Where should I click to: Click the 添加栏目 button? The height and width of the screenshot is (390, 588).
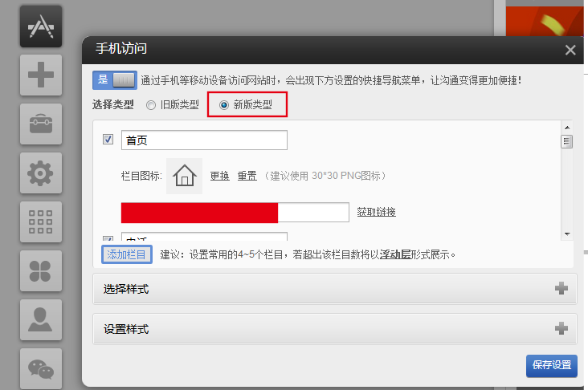click(127, 254)
